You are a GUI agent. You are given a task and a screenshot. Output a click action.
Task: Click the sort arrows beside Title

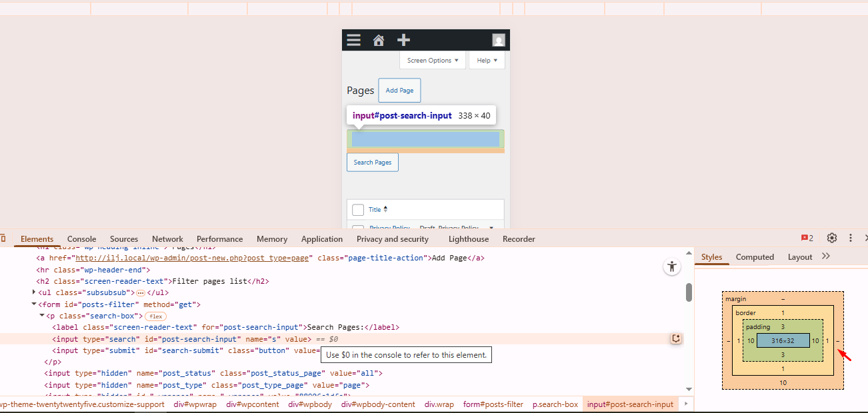tap(385, 209)
